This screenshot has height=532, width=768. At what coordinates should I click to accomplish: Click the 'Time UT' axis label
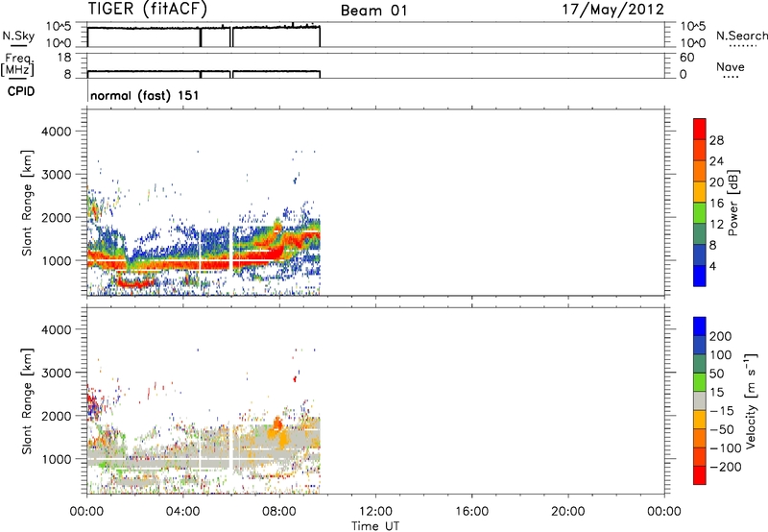pos(375,526)
